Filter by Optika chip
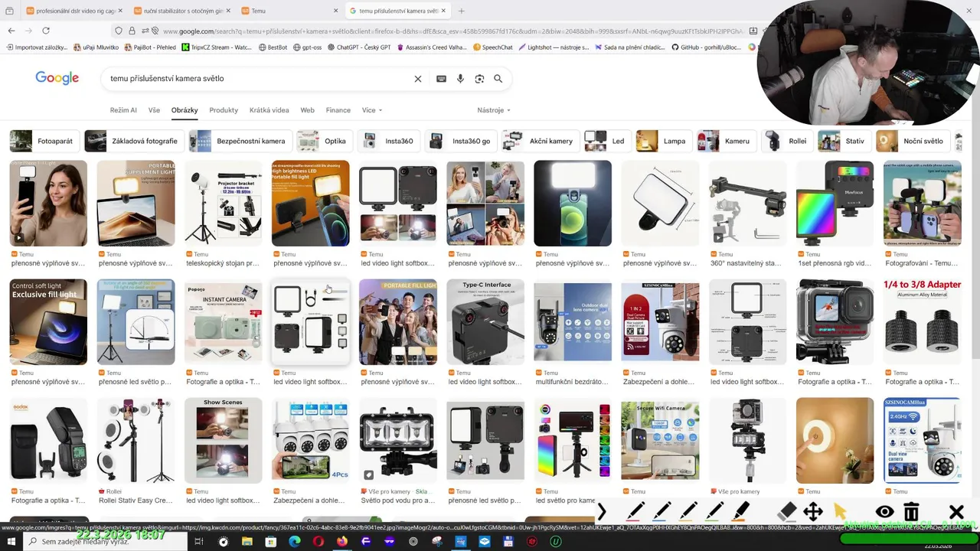 point(325,141)
